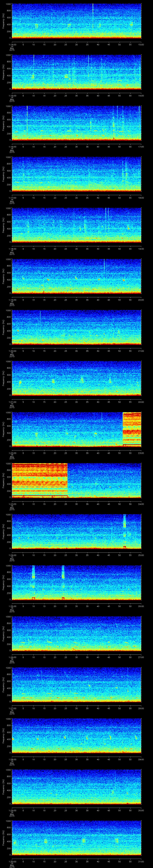Click the 1:28:00 start time label
This screenshot has height=868, width=153.
[12, 759]
